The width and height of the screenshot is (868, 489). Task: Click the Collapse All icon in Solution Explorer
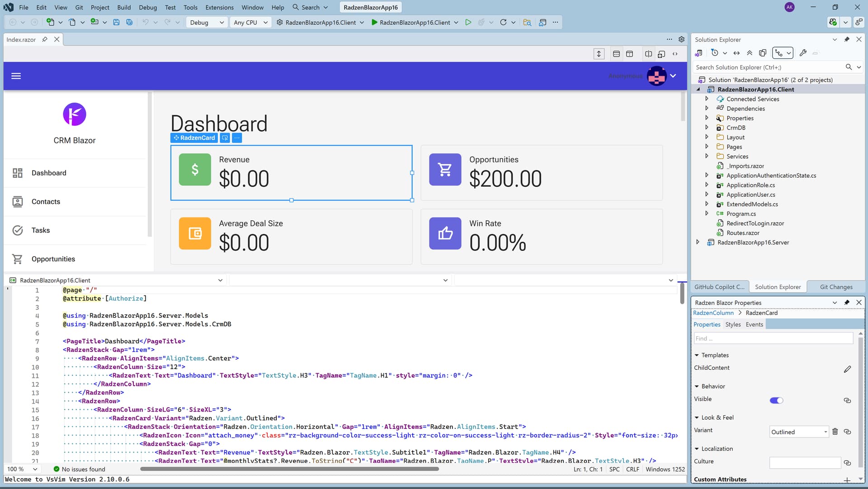[750, 53]
